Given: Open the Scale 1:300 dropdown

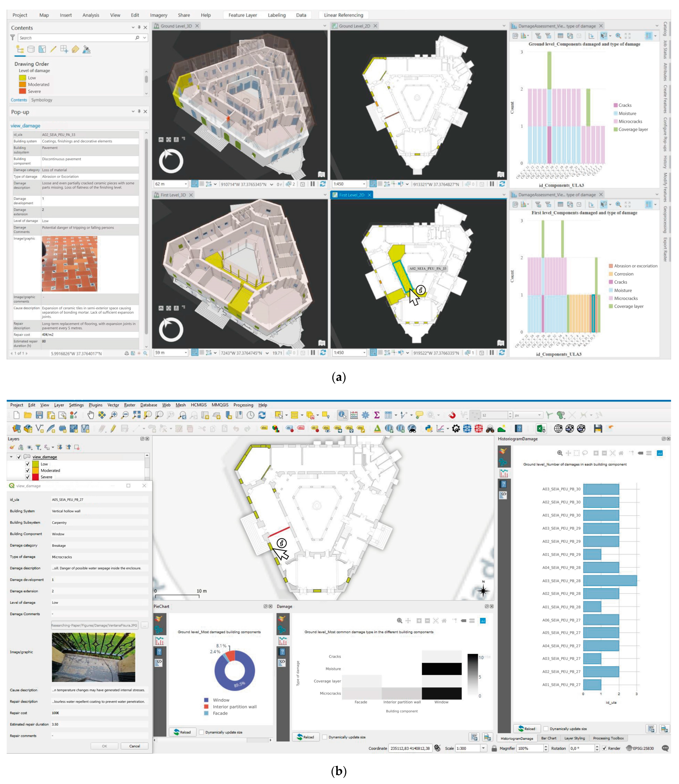Looking at the screenshot, I should point(483,748).
